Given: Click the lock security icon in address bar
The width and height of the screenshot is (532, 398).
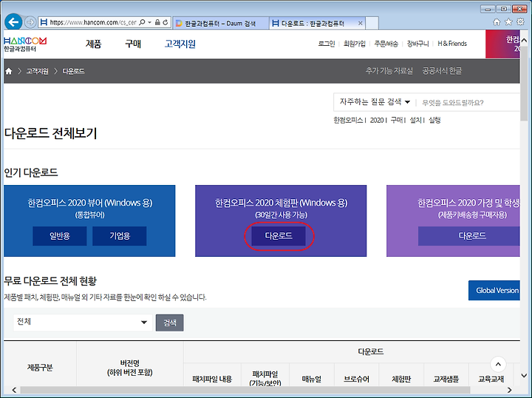Looking at the screenshot, I should pyautogui.click(x=157, y=22).
